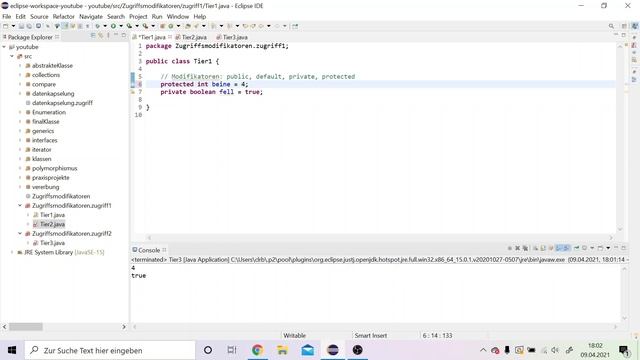
Task: Click the Package Explorer horizontal scrollbar thumb
Action: click(x=26, y=327)
